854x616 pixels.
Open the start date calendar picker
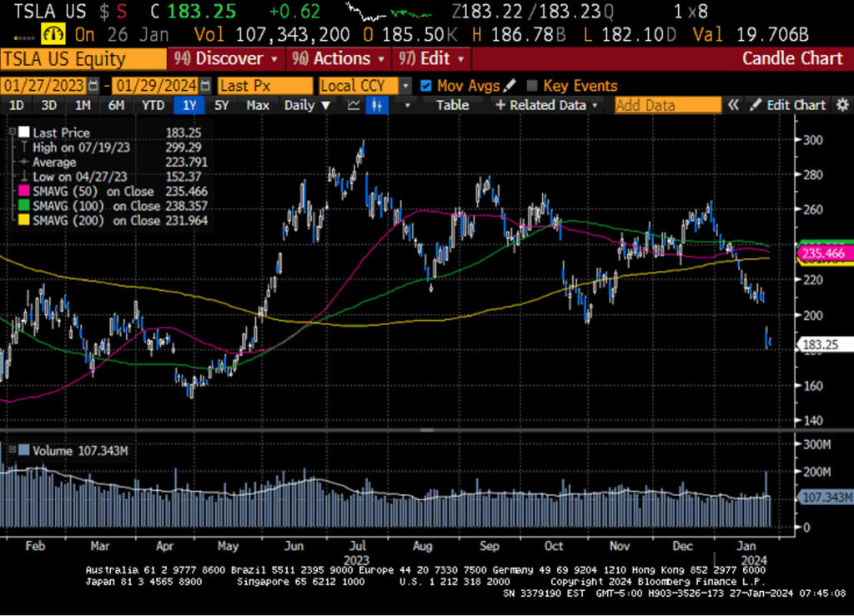[x=93, y=86]
